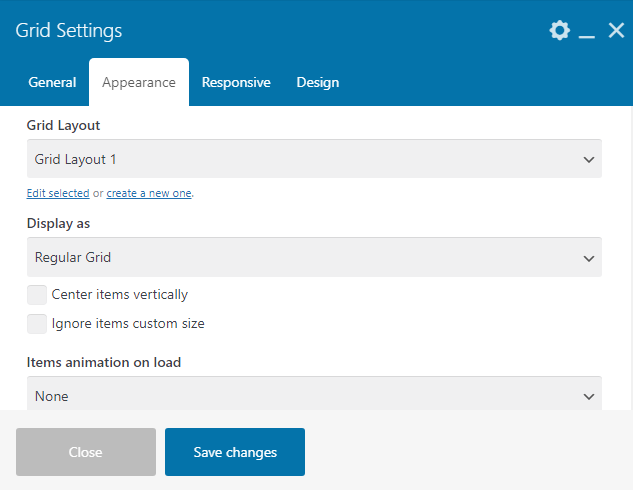
Task: Check Ignore items custom size
Action: (37, 324)
